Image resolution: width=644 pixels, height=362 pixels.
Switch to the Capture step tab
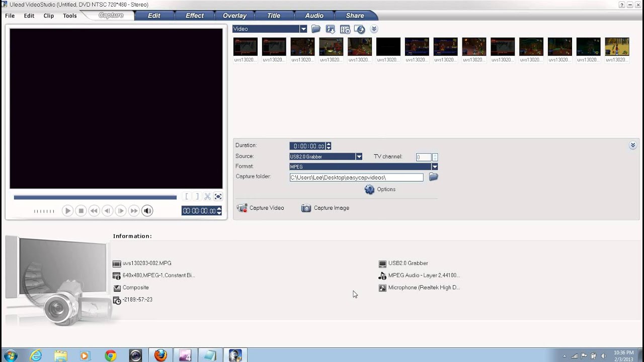click(111, 16)
